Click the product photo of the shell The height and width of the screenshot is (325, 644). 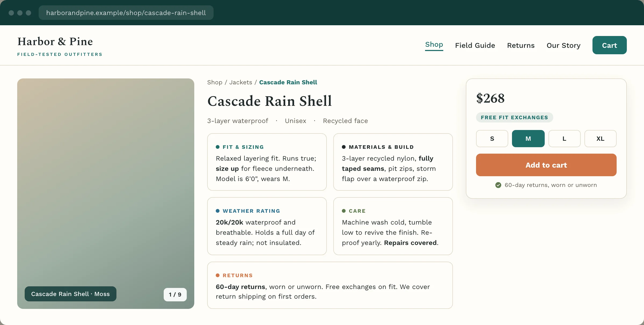pos(105,193)
